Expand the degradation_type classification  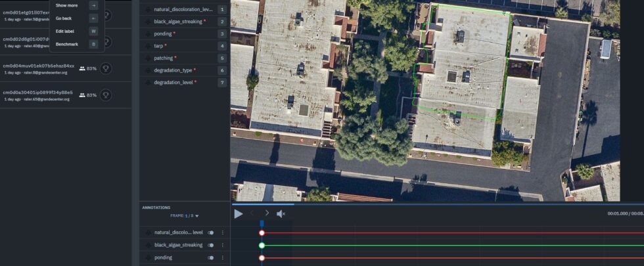coord(174,70)
